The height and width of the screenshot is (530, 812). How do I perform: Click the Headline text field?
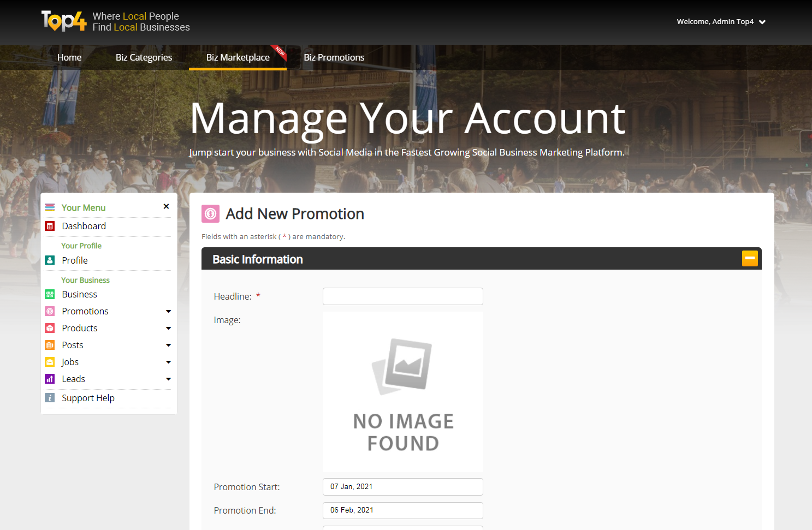tap(402, 296)
